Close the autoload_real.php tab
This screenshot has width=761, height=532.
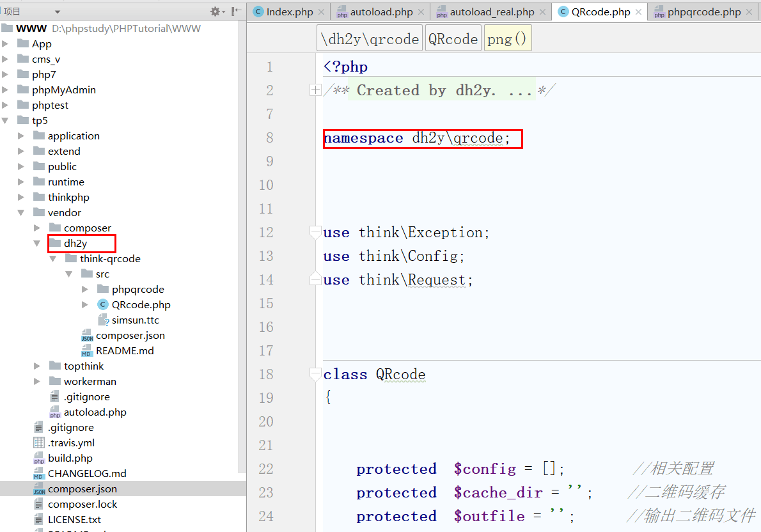pos(542,12)
